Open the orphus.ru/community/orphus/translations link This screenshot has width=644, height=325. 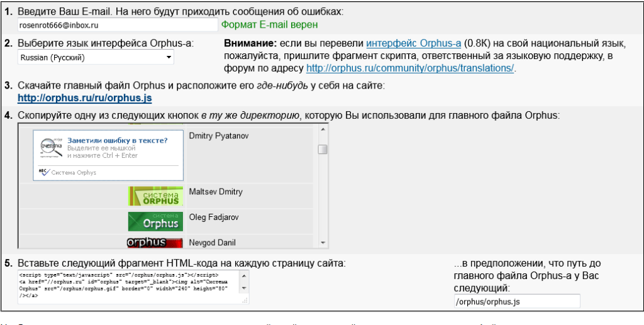(x=410, y=68)
